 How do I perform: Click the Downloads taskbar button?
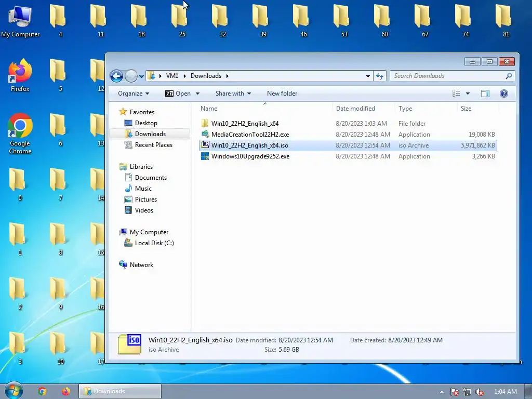120,391
